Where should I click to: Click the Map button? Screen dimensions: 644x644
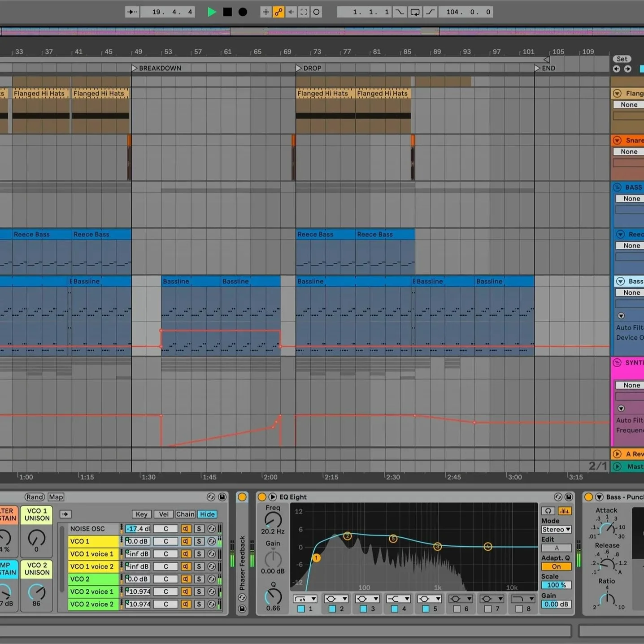56,497
